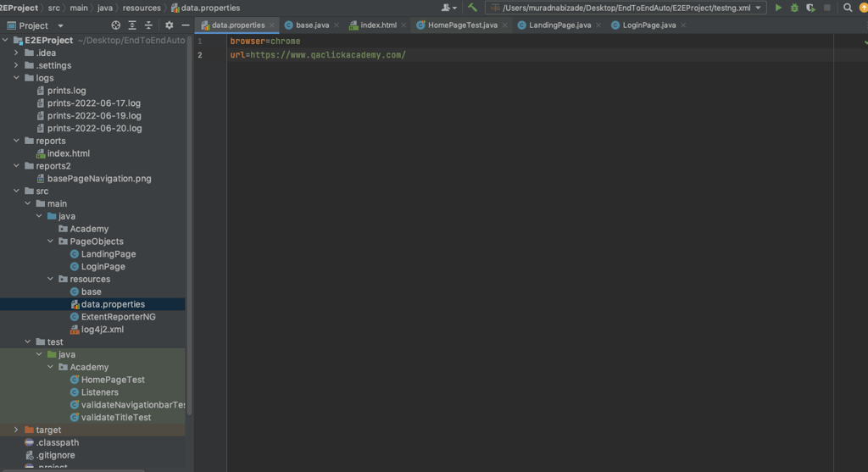Collapse all in the Project panel toolbar
868x472 pixels.
click(x=148, y=25)
